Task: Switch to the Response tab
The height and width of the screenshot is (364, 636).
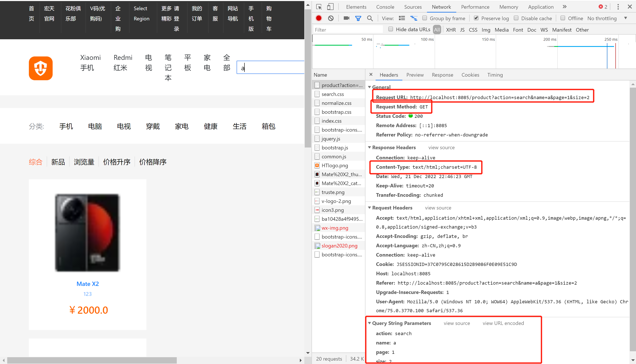Action: pos(442,75)
